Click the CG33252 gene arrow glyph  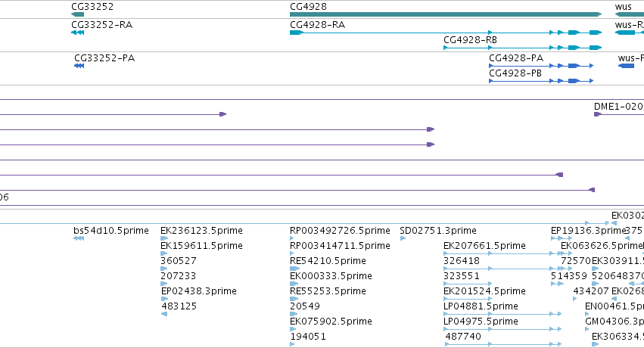click(78, 14)
